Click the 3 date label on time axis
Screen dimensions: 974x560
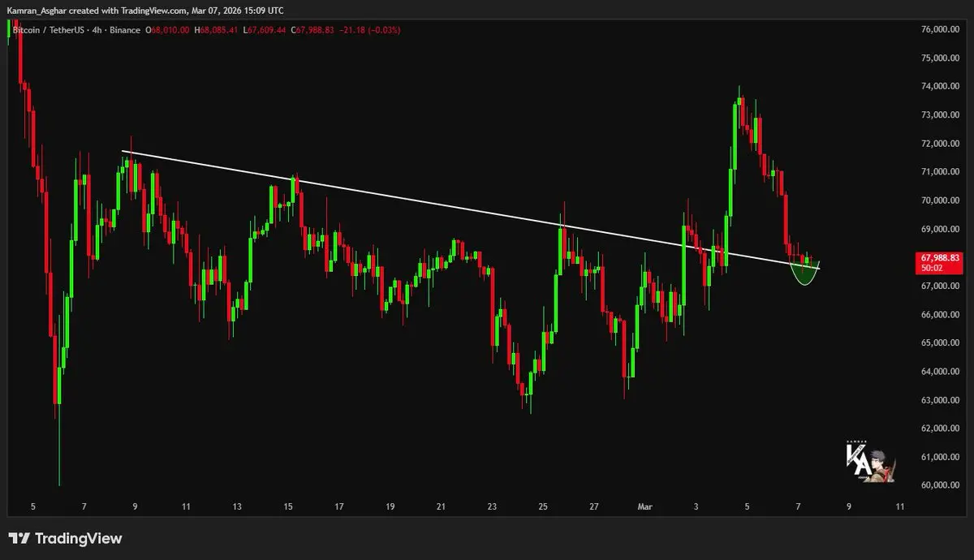(x=696, y=506)
